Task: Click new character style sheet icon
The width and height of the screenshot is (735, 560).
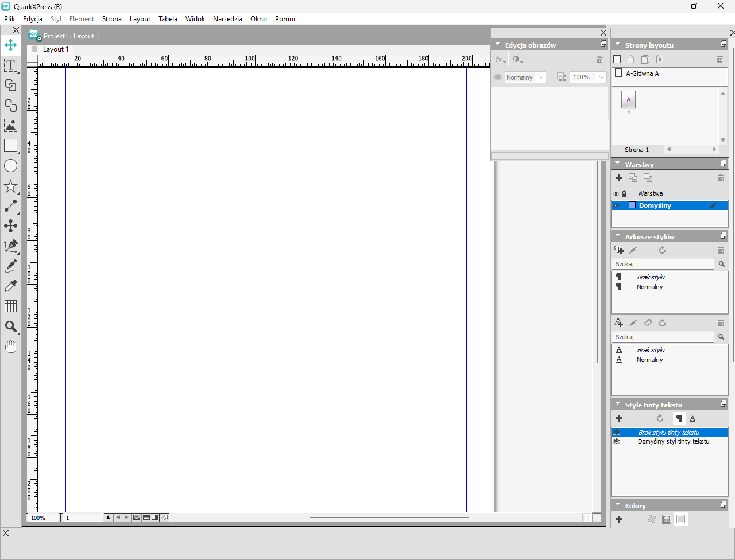Action: point(619,323)
